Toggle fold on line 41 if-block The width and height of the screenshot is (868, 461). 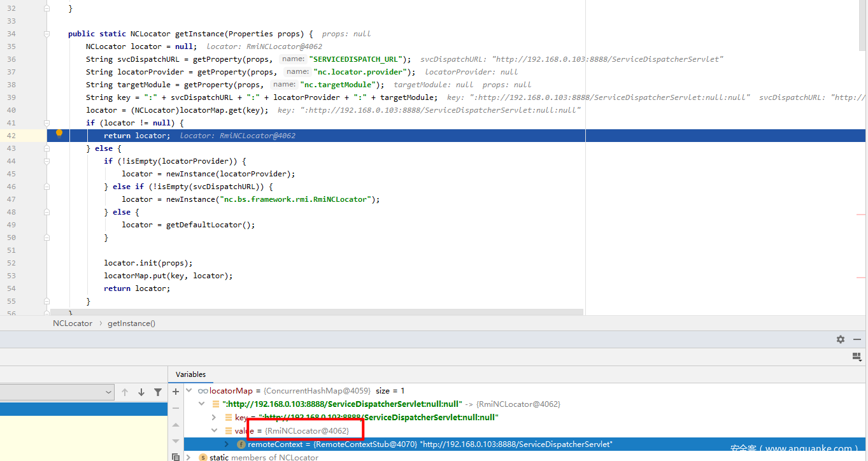[x=47, y=123]
